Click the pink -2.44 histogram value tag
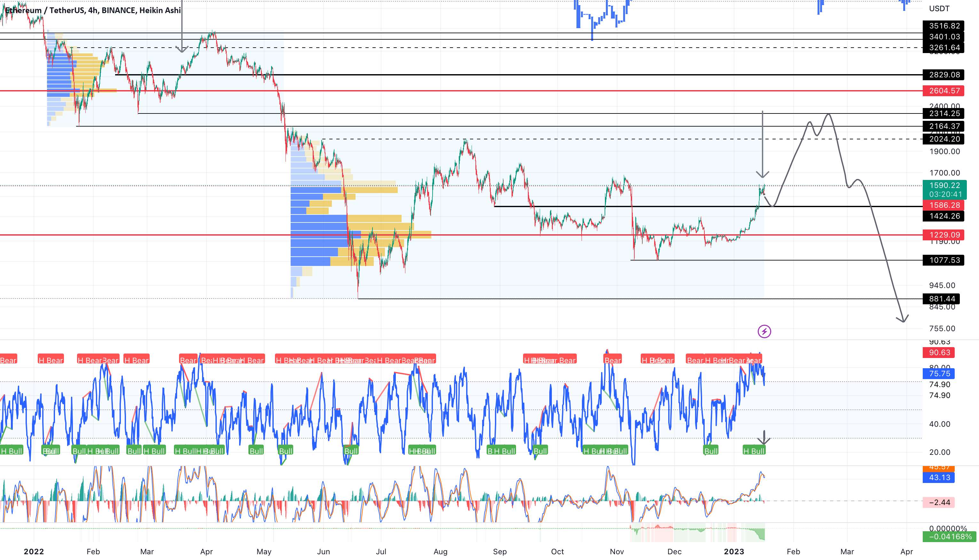The width and height of the screenshot is (979, 560). click(939, 502)
